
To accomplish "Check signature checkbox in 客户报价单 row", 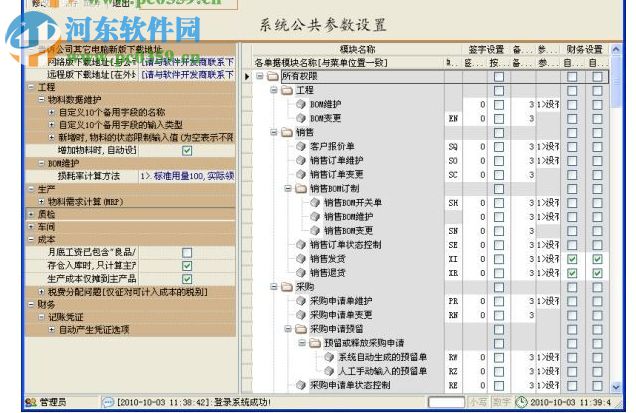I will click(x=499, y=146).
